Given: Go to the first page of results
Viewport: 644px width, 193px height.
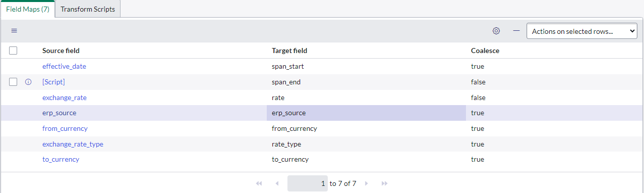Looking at the screenshot, I should point(259,183).
